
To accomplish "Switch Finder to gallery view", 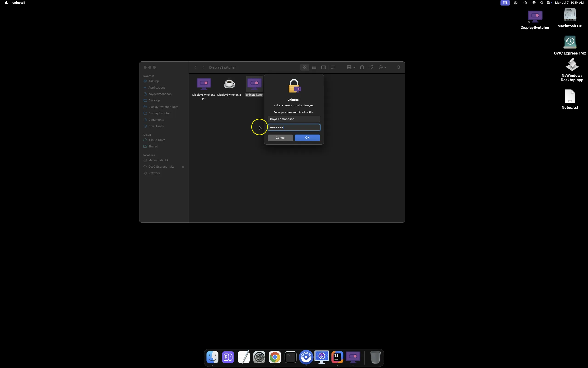I will (333, 67).
